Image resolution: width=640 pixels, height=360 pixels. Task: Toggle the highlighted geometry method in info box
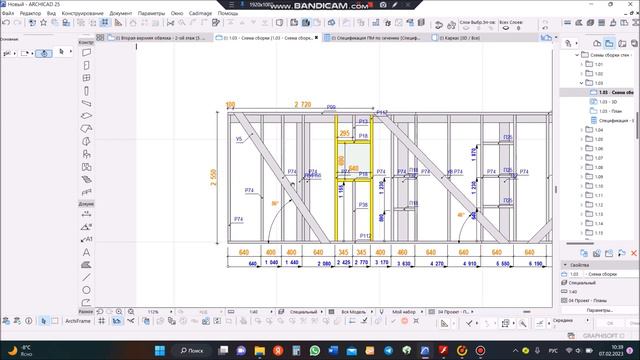pos(44,53)
